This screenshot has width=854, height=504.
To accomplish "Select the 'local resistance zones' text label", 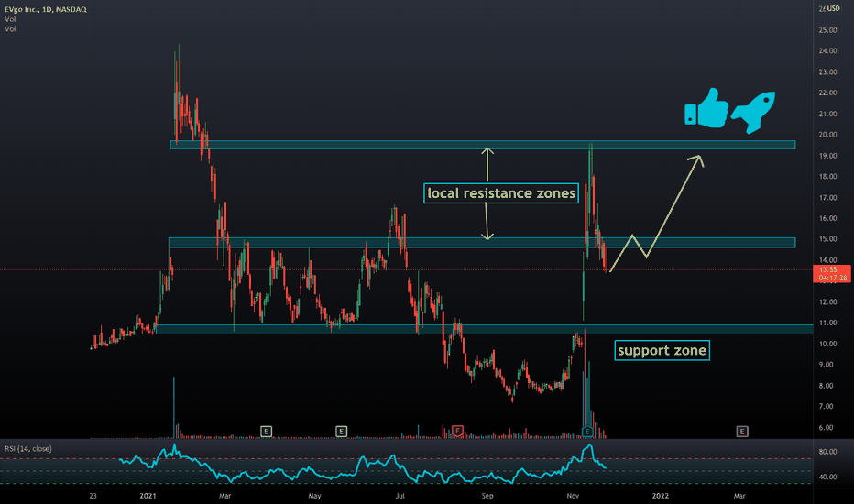I will (501, 192).
